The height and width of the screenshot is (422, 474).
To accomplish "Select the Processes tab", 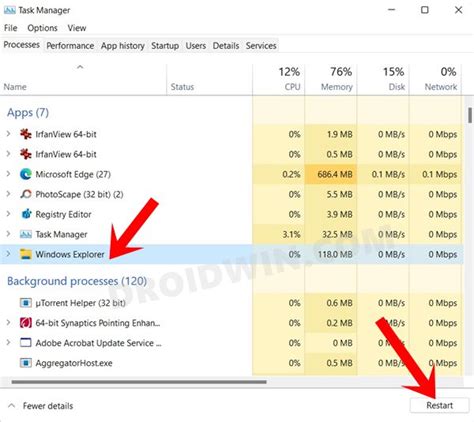I will click(22, 45).
